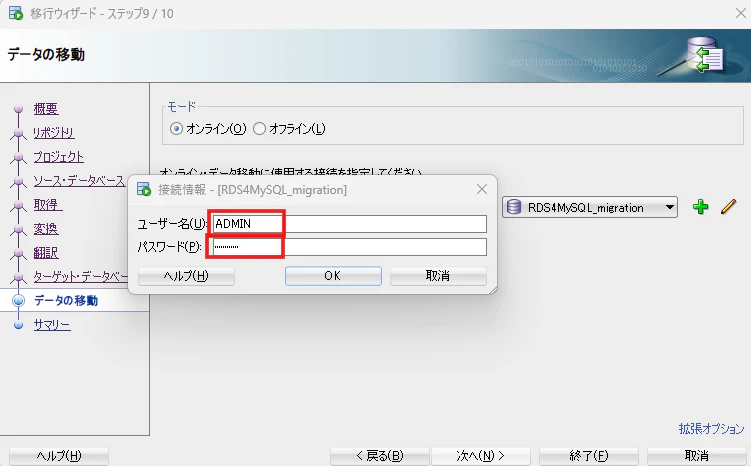Click the 概要 step bullet icon

point(19,109)
